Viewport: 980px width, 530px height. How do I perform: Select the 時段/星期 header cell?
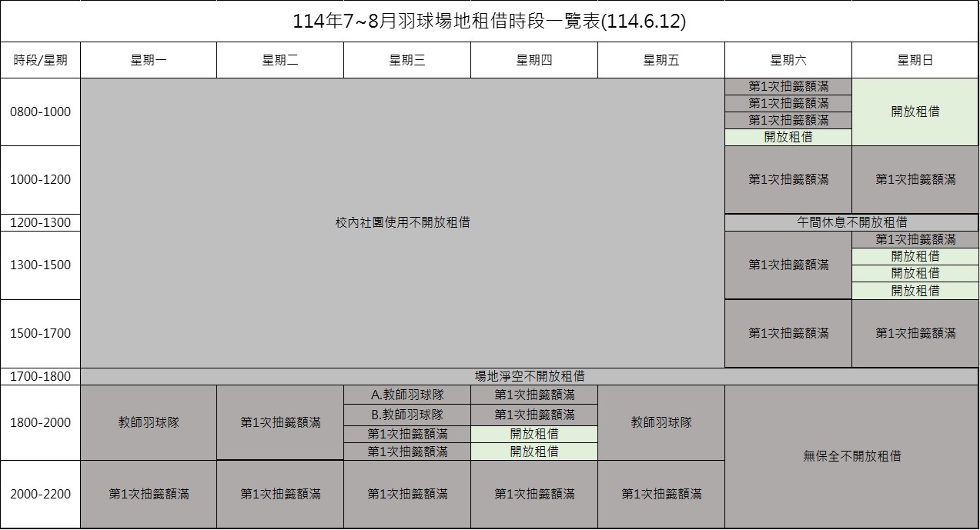point(40,61)
